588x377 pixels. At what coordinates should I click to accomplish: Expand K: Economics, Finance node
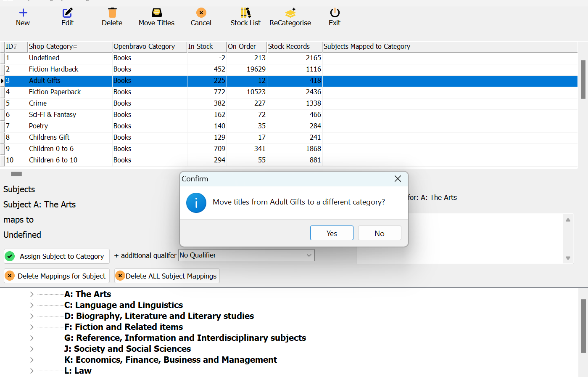[32, 360]
